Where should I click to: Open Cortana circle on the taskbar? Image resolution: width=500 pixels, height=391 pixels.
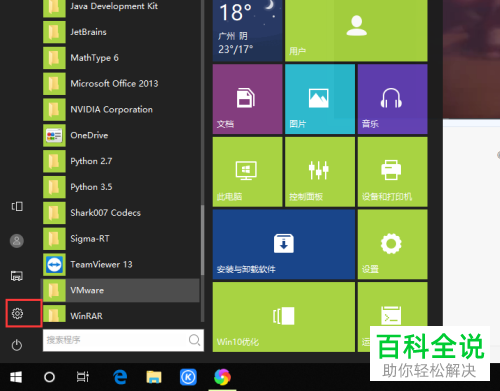[49, 377]
